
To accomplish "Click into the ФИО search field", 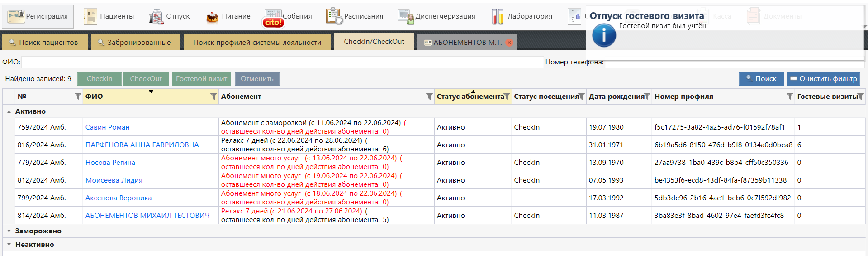I will (x=282, y=62).
